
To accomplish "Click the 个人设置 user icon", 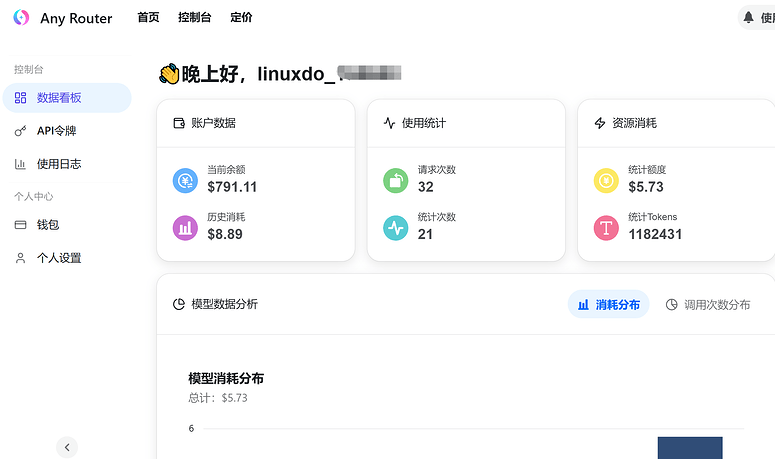I will (20, 258).
